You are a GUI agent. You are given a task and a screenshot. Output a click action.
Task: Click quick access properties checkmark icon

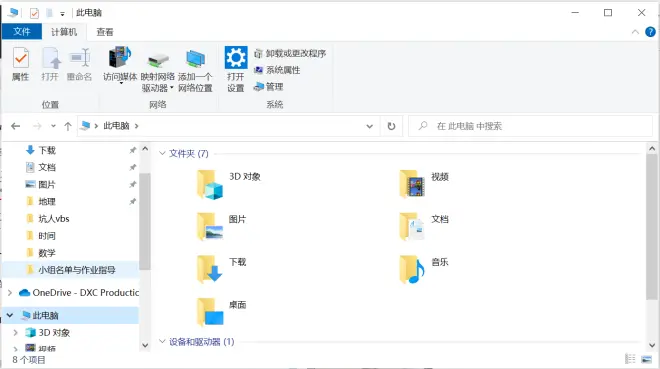pos(34,13)
